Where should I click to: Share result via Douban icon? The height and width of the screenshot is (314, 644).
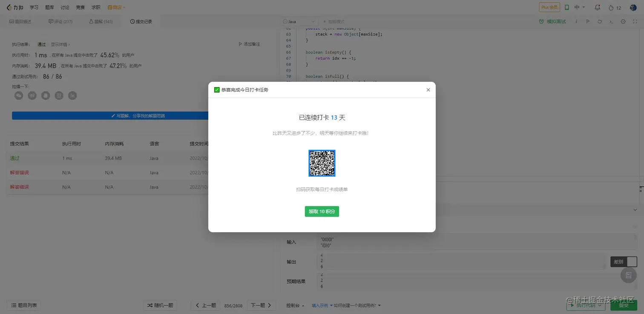pyautogui.click(x=59, y=96)
